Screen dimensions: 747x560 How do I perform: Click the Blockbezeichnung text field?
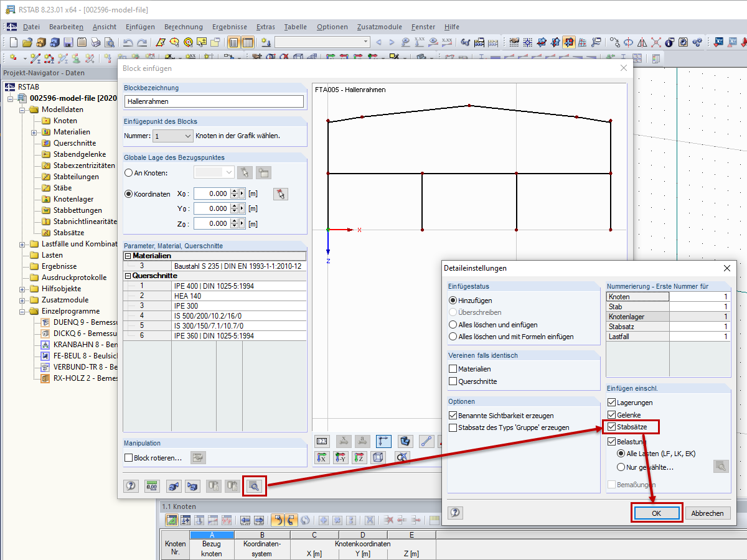(214, 101)
